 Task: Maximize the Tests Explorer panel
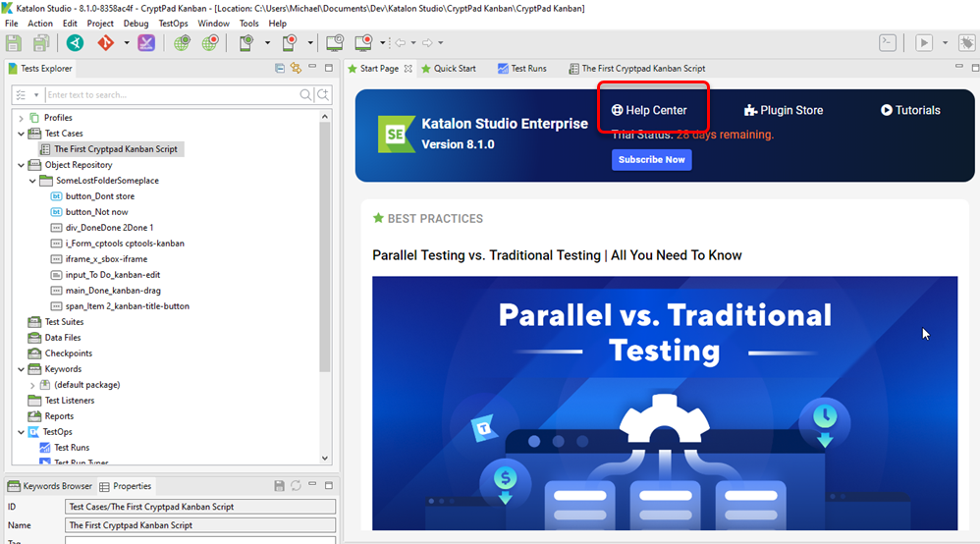pyautogui.click(x=329, y=68)
